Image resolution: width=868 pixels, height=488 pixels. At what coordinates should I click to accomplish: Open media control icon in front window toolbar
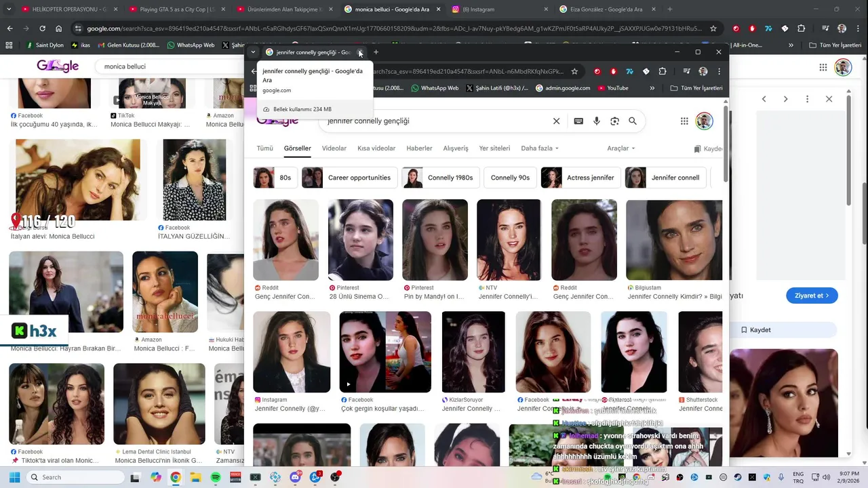coord(686,71)
